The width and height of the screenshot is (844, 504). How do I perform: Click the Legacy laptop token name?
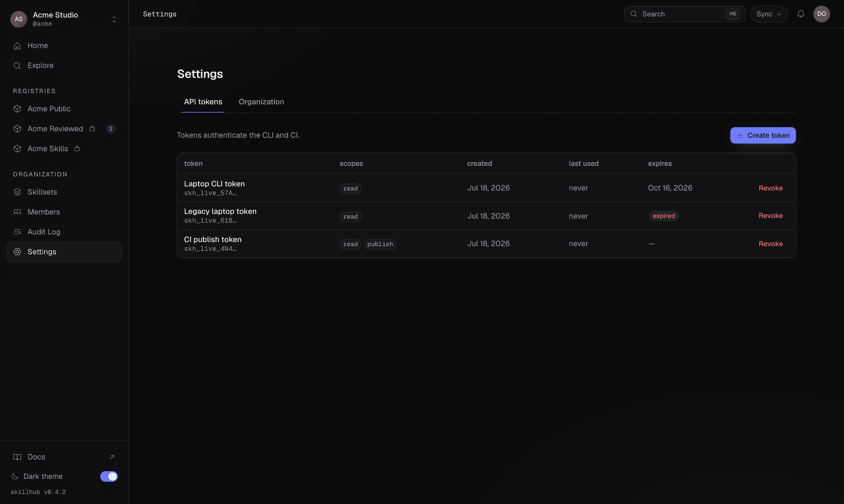click(220, 211)
